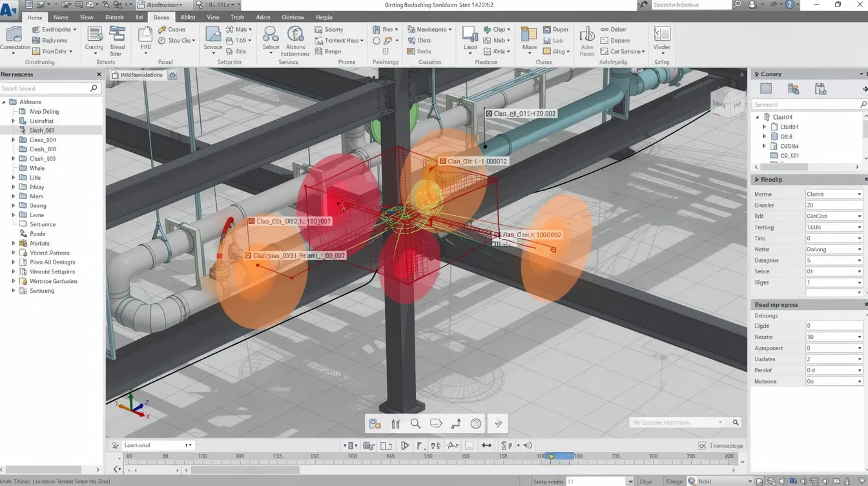The height and width of the screenshot is (486, 868).
Task: Click the Search Serard field in the left panel
Action: coord(50,88)
